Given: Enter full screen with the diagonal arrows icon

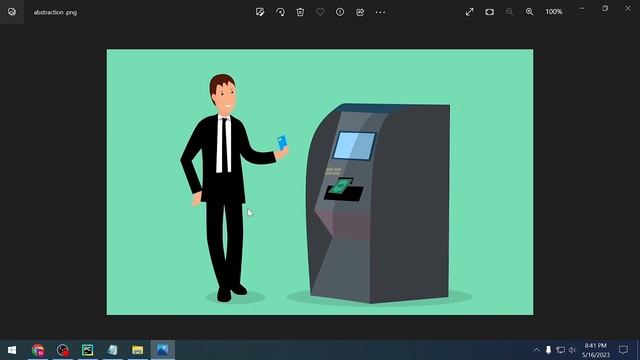Looking at the screenshot, I should tap(469, 12).
